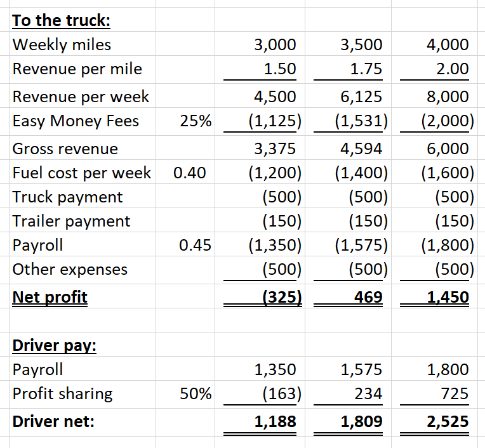Select the 25% fee rate cell
Screen dimensions: 485x448
196,121
